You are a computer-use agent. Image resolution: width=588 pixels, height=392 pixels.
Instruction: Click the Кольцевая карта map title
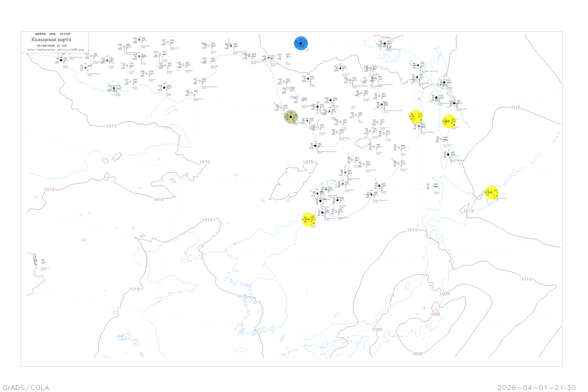51,40
